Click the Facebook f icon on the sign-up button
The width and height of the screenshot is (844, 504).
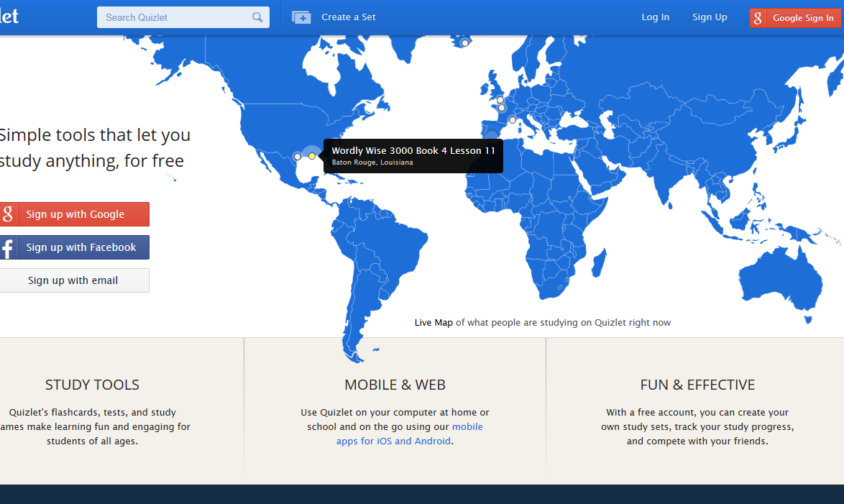pos(9,247)
